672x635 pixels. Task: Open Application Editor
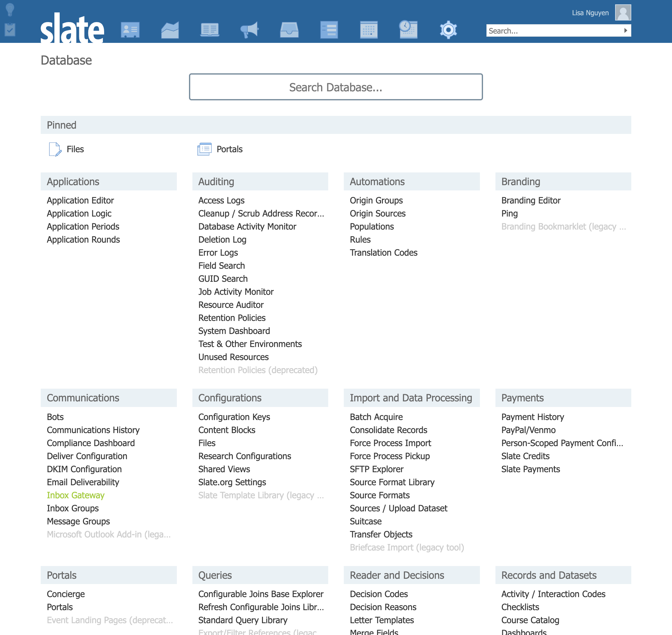coord(80,200)
